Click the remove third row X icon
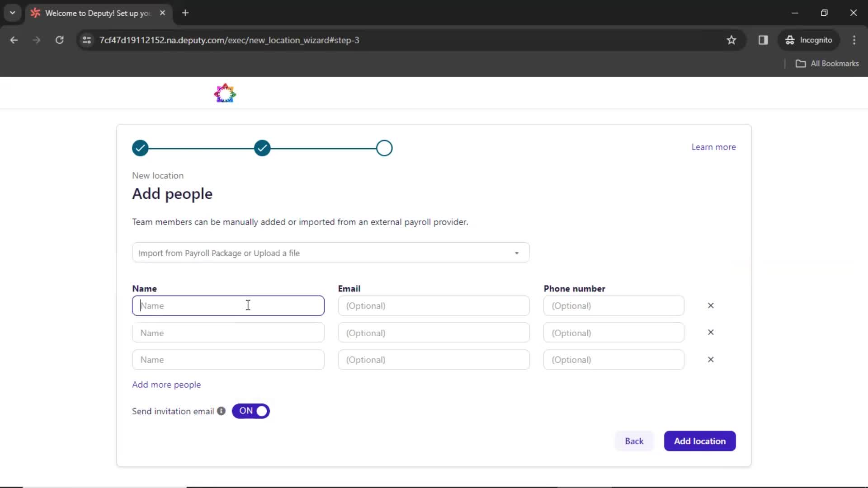This screenshot has width=868, height=488. (x=711, y=359)
